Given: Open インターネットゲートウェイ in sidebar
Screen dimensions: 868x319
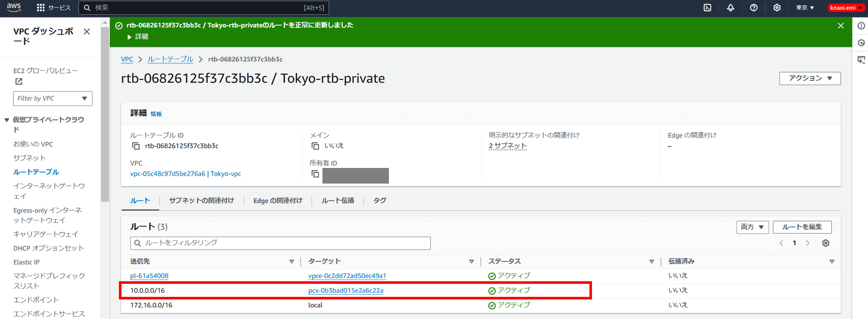Looking at the screenshot, I should [x=49, y=191].
